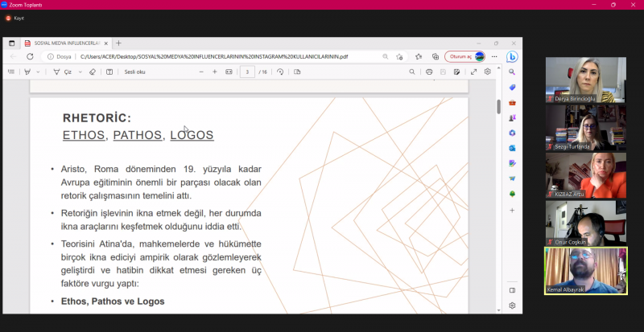Zoom out using the PDF minus icon
Screen dimensions: 644x332
tap(200, 72)
